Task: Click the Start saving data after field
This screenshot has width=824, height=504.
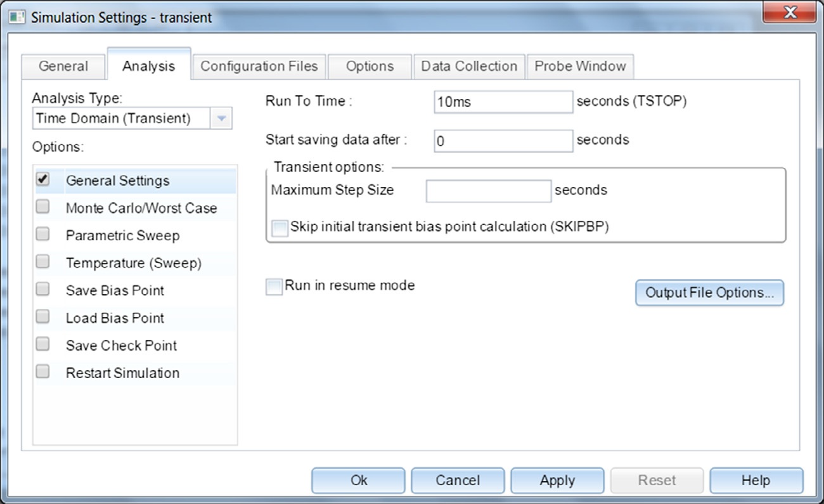Action: point(503,141)
